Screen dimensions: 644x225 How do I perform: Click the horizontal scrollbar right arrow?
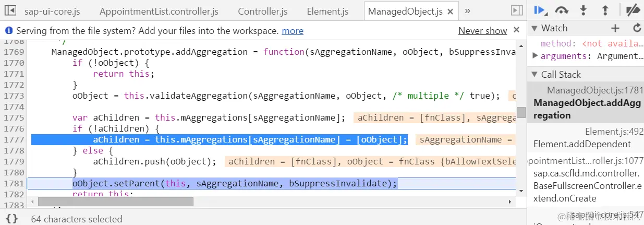click(511, 202)
